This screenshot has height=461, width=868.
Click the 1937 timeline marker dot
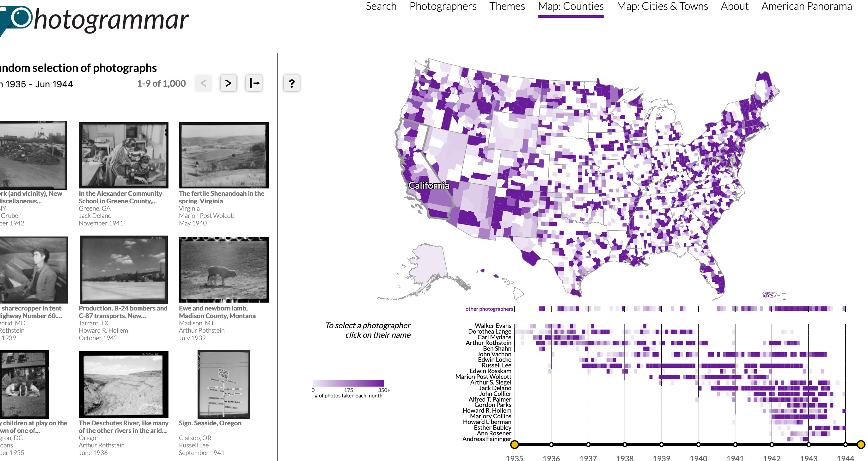[x=588, y=445]
